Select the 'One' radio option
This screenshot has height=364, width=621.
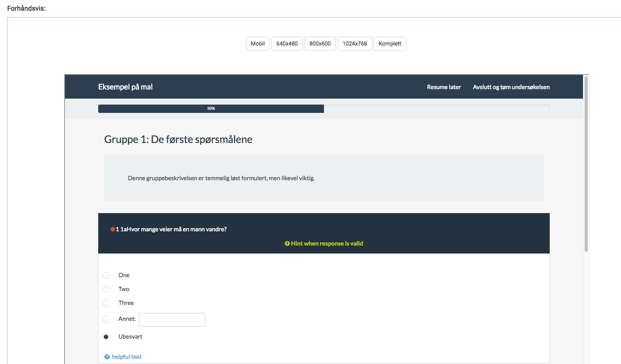tap(106, 275)
